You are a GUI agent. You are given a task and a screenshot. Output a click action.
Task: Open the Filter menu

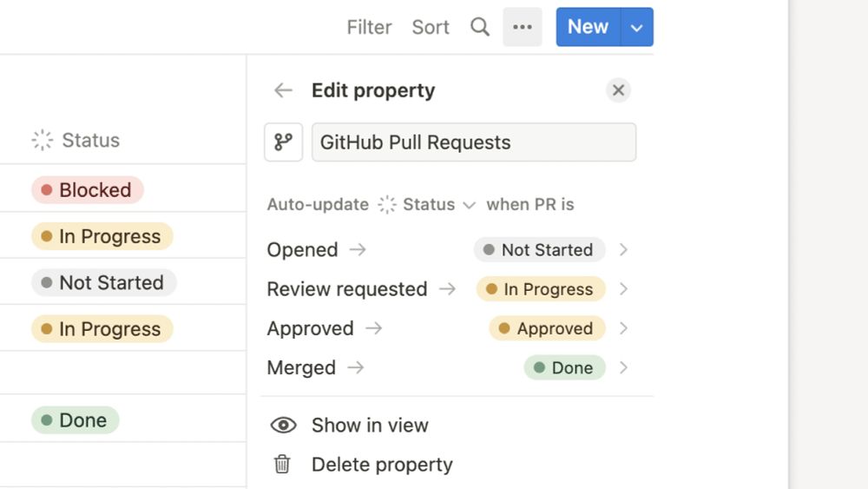click(x=369, y=27)
